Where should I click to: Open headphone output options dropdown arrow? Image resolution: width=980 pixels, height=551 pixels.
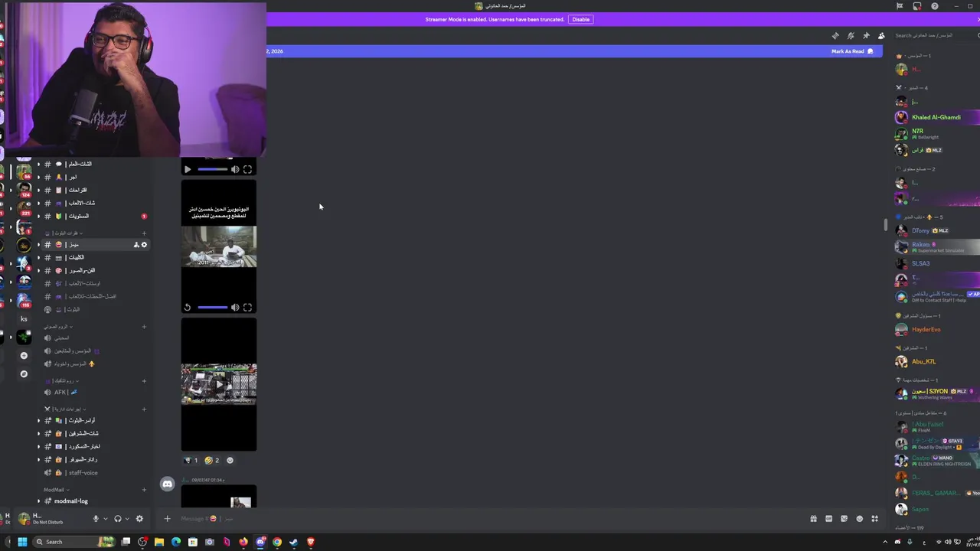click(x=126, y=519)
